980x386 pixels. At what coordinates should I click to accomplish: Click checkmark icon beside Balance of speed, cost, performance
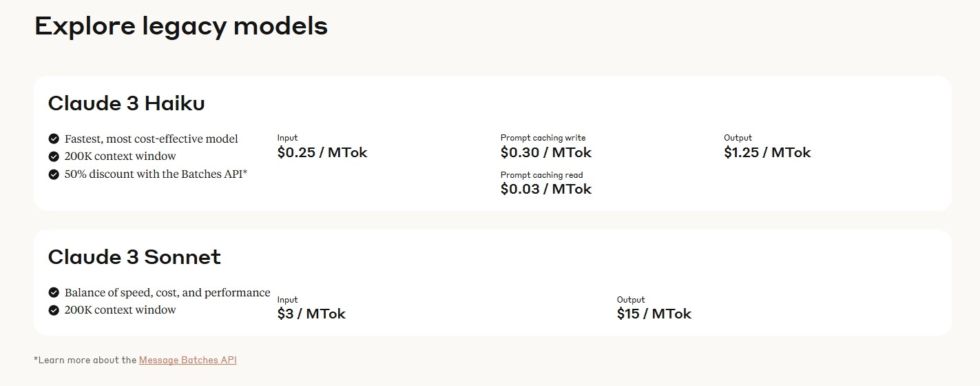pos(54,292)
